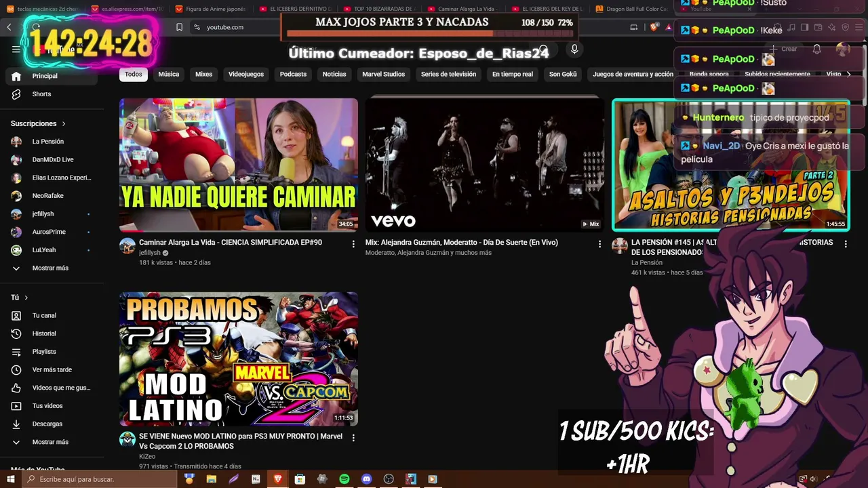The height and width of the screenshot is (488, 868).
Task: Open Historial clock icon
Action: [x=16, y=333]
